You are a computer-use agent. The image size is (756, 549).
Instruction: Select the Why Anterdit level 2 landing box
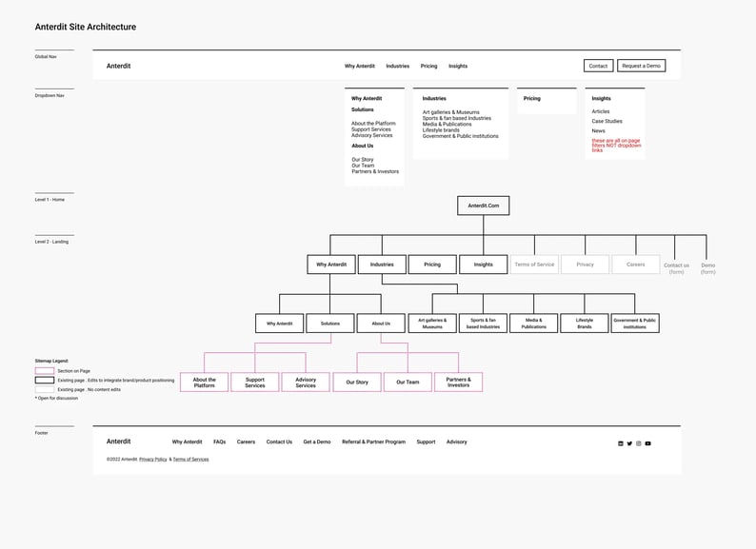(331, 265)
